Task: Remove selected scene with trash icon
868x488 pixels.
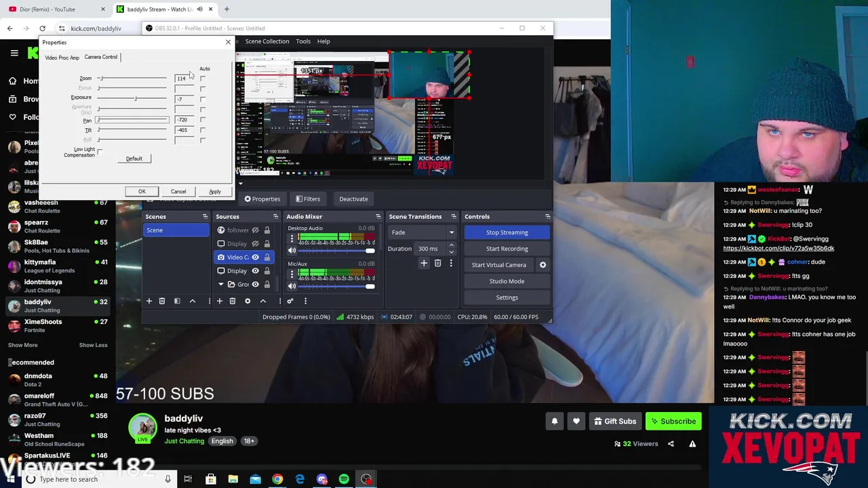Action: [162, 301]
